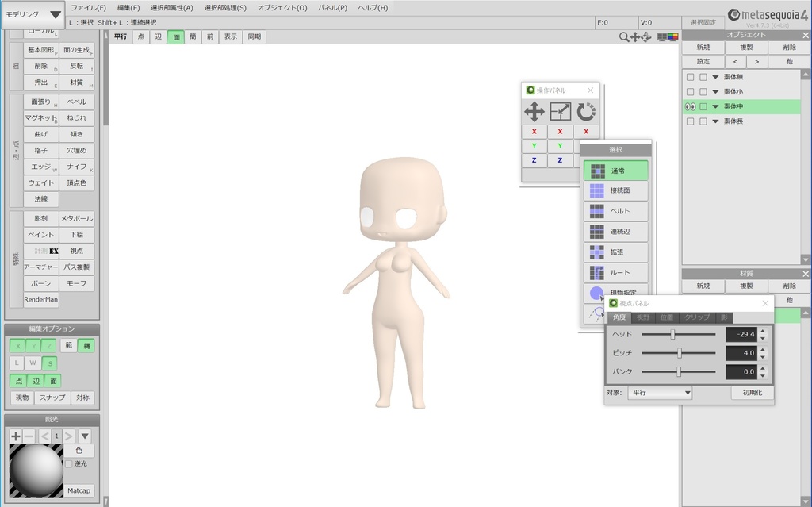
Task: Open the lighting options down-arrow menu
Action: (x=85, y=436)
